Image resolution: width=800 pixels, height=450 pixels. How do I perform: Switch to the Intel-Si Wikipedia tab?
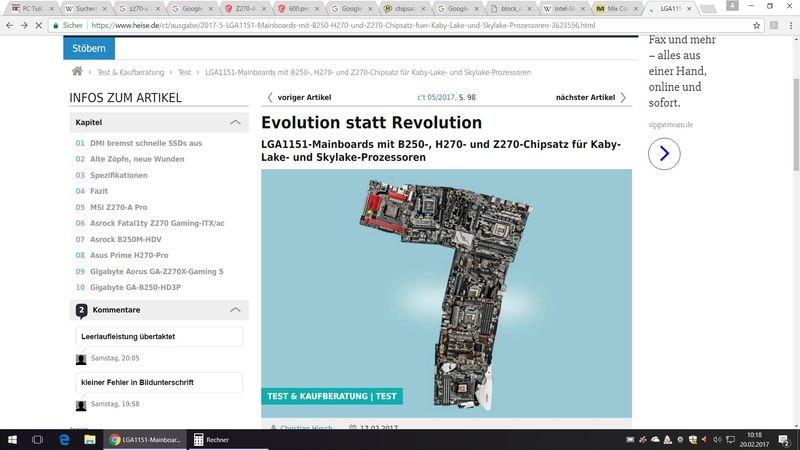point(564,9)
